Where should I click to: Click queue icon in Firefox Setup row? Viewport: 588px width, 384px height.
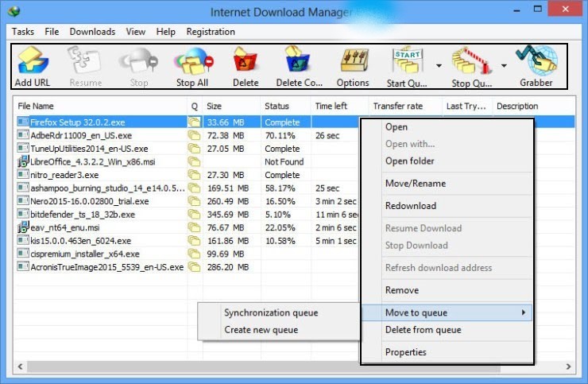click(194, 122)
